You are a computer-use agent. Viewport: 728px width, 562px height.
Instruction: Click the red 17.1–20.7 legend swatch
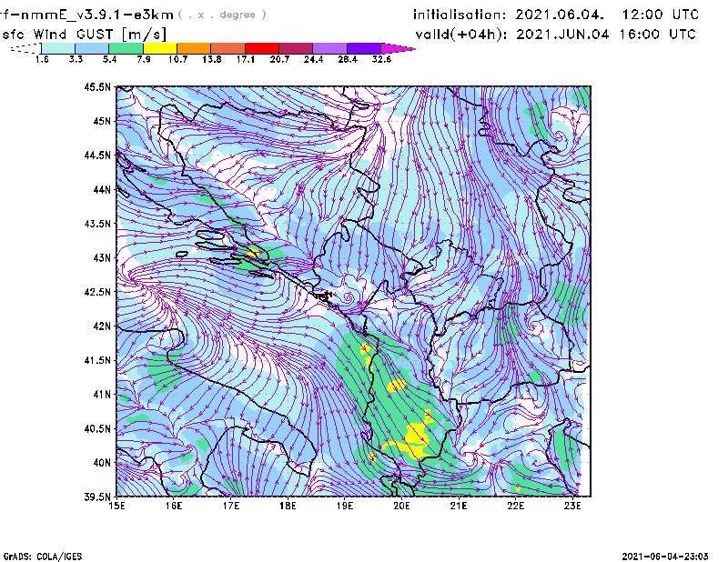tap(262, 48)
